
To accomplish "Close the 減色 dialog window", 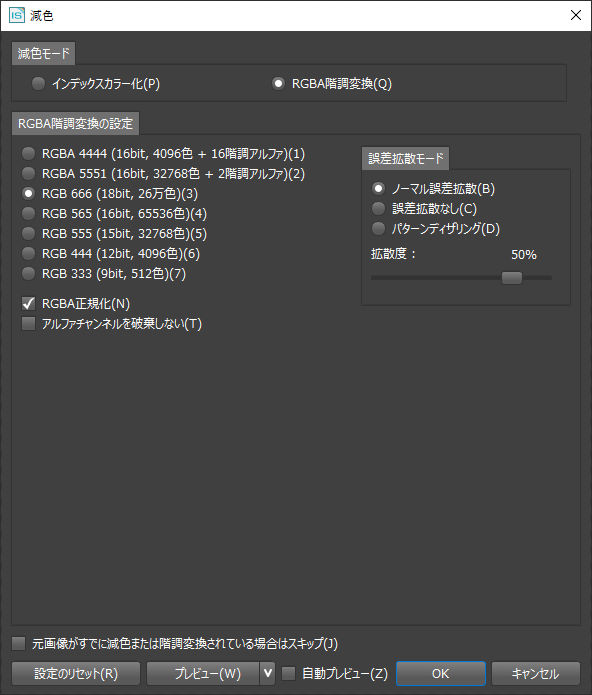I will click(576, 16).
